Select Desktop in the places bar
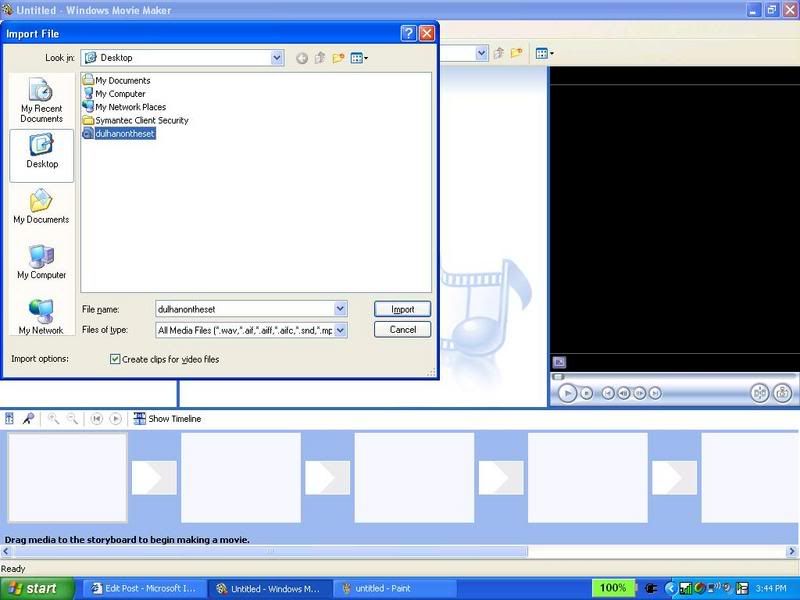 point(41,155)
